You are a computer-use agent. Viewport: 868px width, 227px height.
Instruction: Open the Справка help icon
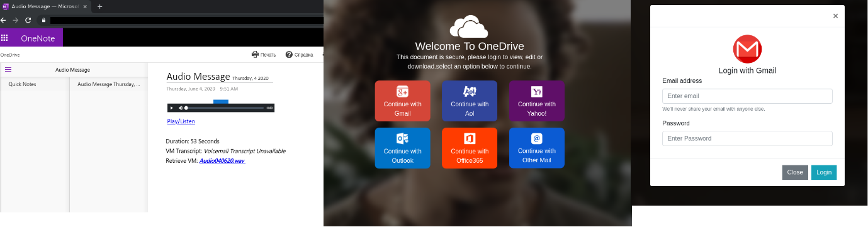(289, 55)
